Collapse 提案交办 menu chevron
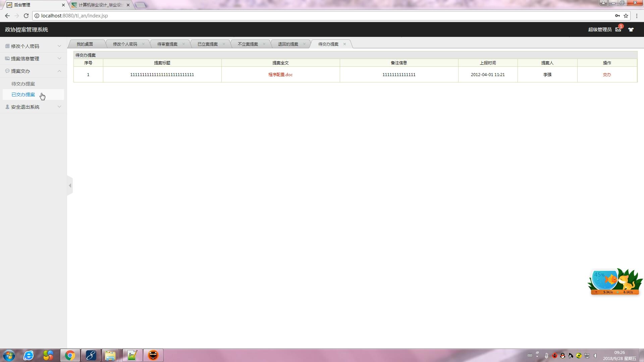The width and height of the screenshot is (644, 362). coord(59,71)
